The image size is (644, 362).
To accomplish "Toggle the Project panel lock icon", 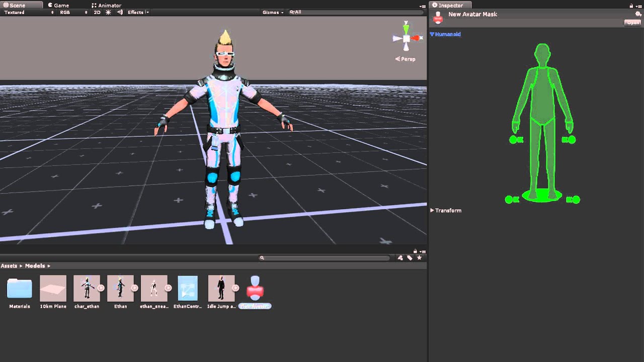I will [415, 251].
